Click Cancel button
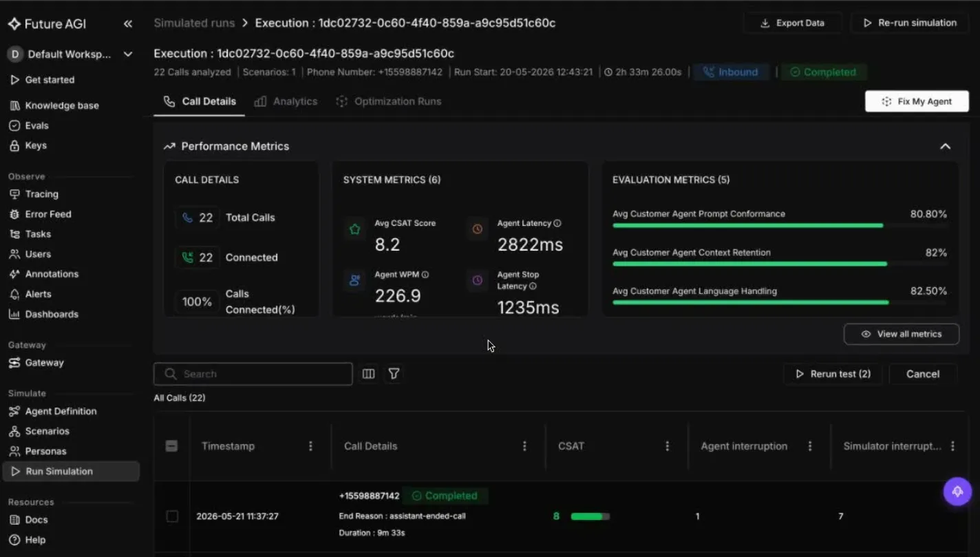The image size is (980, 557). [x=923, y=374]
